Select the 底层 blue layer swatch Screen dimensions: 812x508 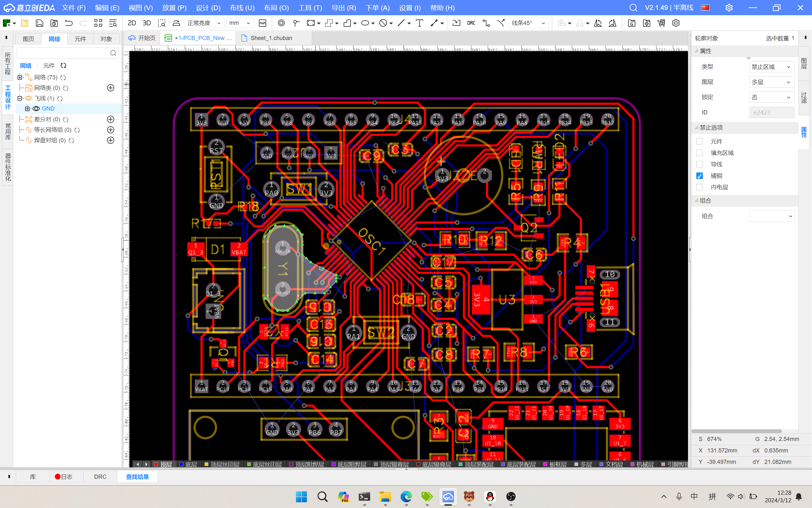[181, 464]
